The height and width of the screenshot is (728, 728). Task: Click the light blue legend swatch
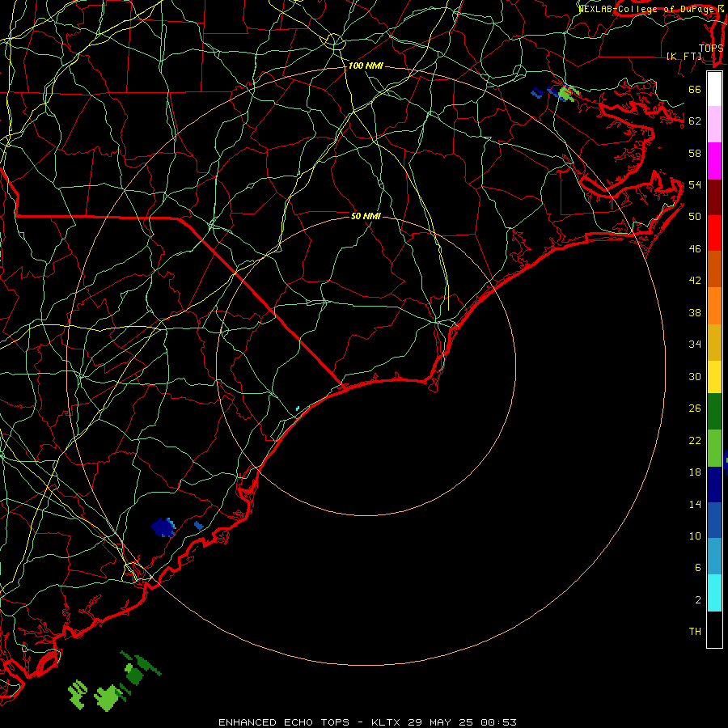coord(714,557)
